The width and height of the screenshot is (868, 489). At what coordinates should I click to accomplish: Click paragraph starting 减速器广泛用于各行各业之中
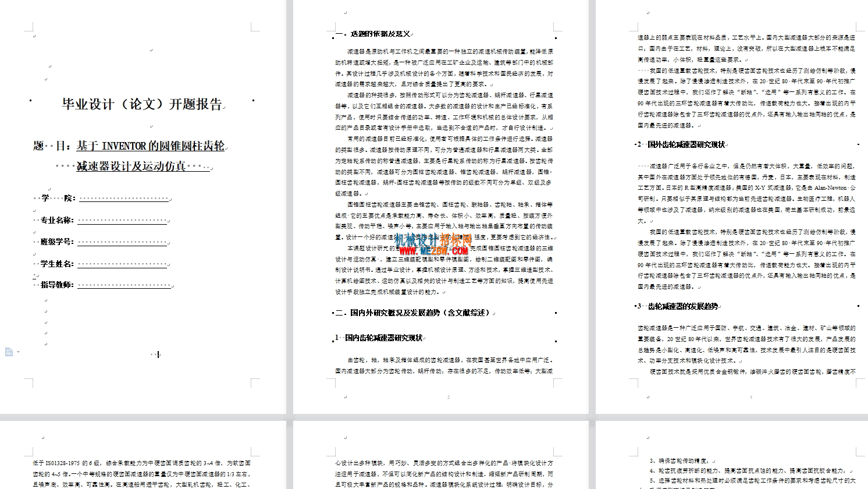pyautogui.click(x=746, y=193)
